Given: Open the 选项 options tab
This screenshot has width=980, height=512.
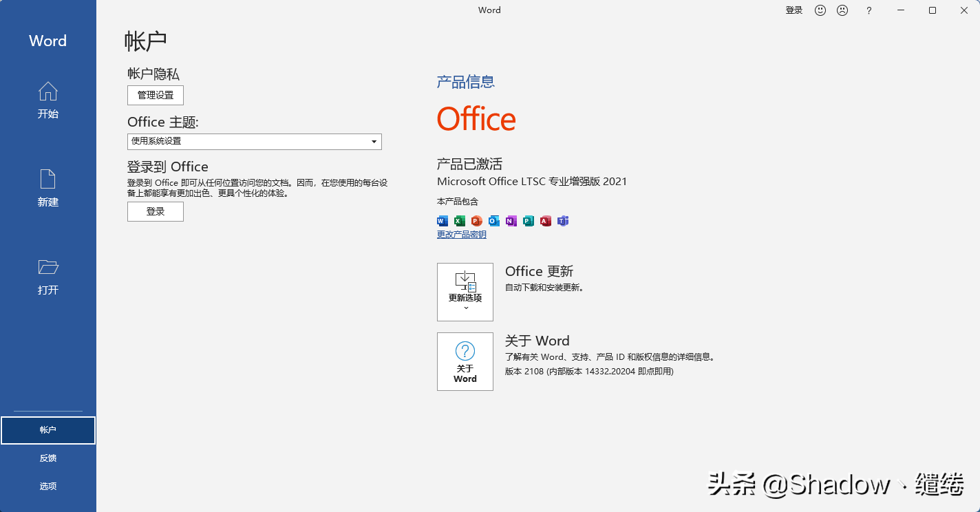Looking at the screenshot, I should 48,487.
